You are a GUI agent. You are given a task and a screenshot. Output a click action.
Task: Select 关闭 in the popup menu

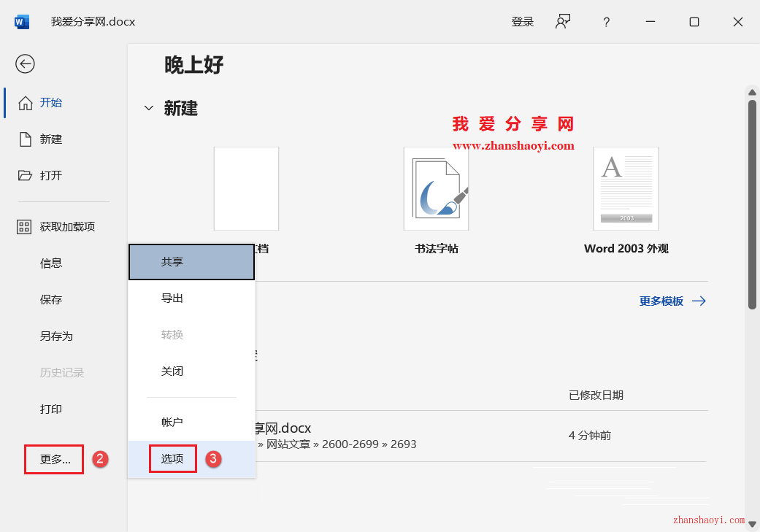[x=191, y=371]
